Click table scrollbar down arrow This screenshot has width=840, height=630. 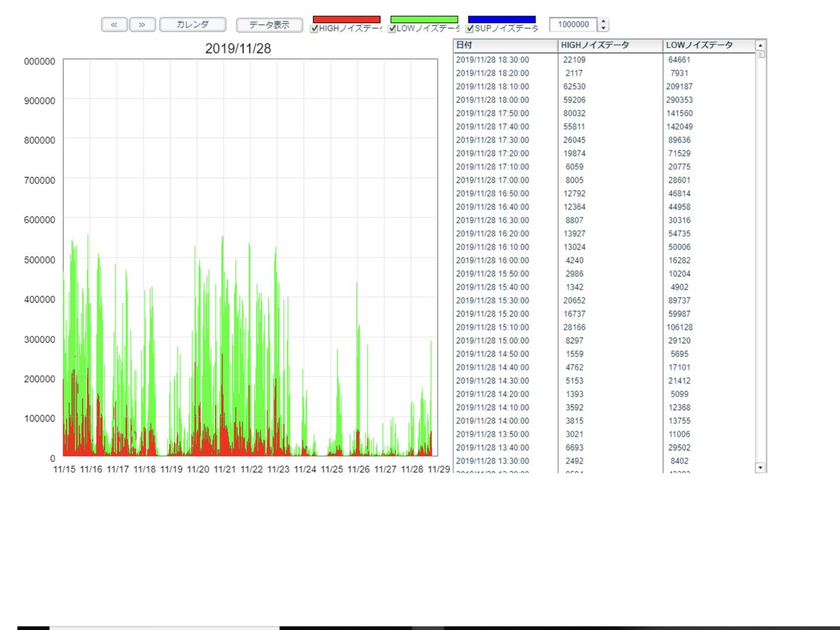(x=761, y=467)
